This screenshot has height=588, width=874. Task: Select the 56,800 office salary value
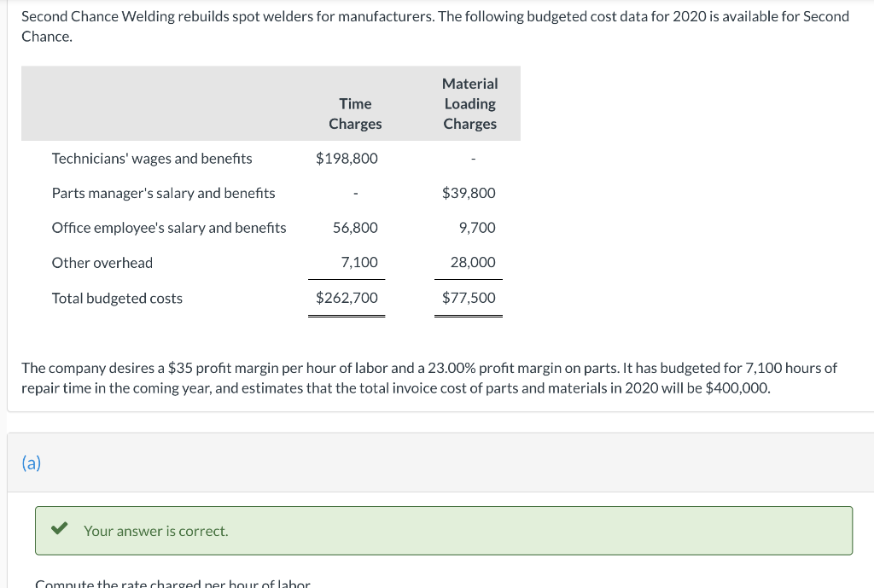[x=355, y=228]
